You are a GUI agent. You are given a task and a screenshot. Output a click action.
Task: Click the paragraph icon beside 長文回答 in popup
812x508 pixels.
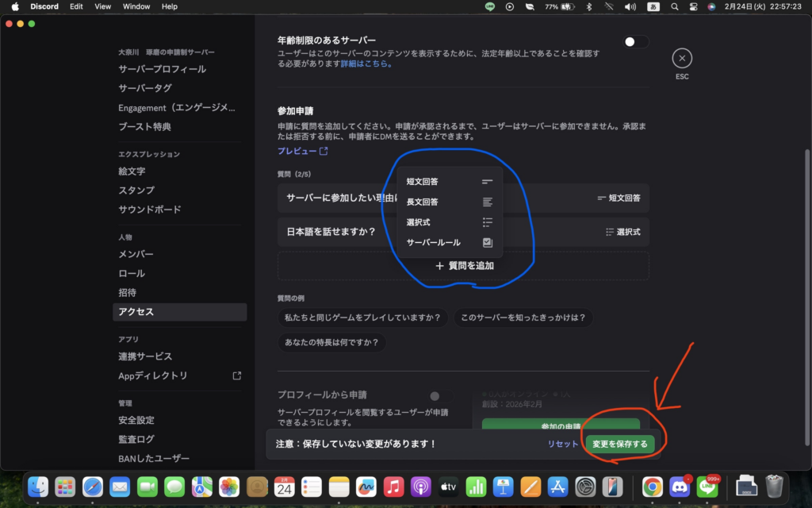click(x=487, y=202)
